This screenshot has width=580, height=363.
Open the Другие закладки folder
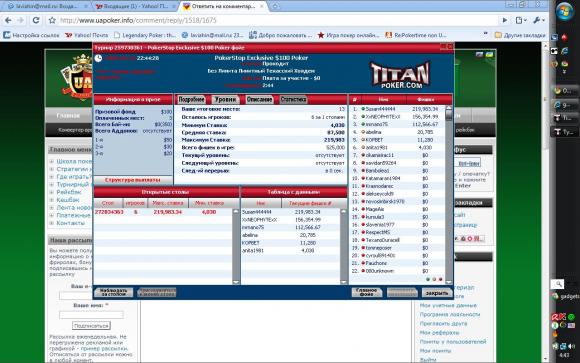520,35
